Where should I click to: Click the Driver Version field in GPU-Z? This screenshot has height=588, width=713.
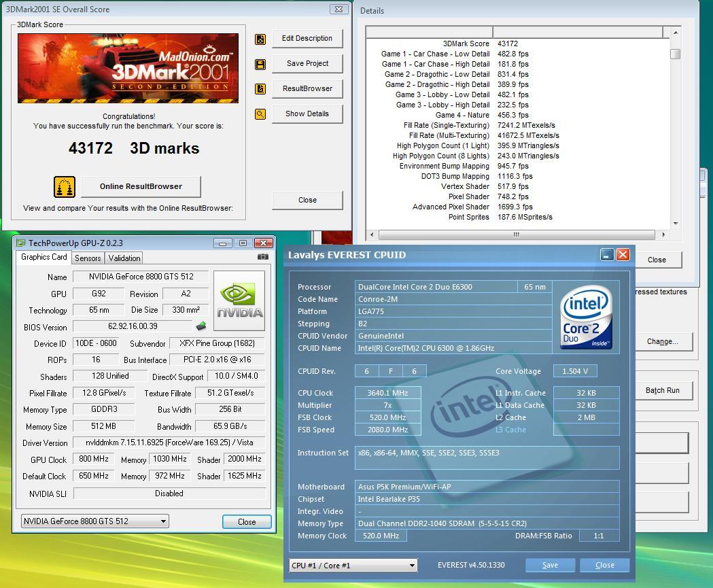170,443
